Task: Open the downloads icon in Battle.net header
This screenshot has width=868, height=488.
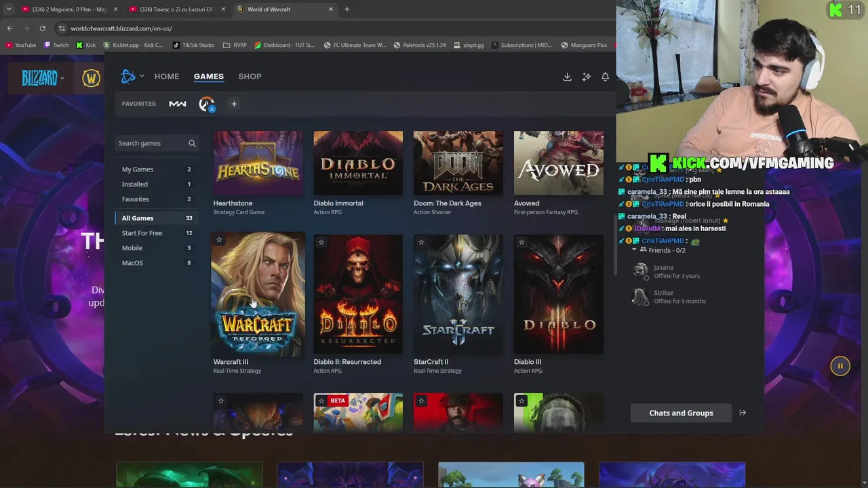Action: (567, 77)
